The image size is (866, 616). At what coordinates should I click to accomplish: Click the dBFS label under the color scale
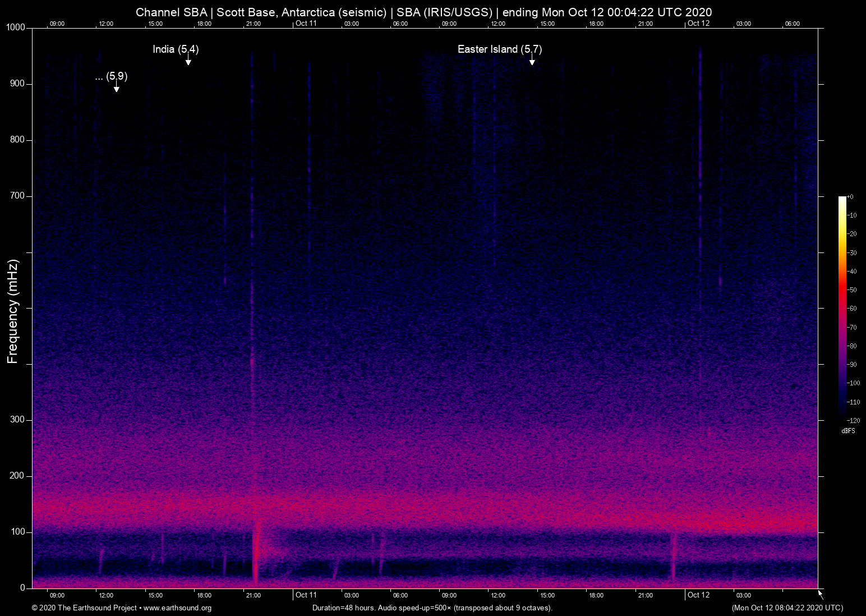click(848, 431)
